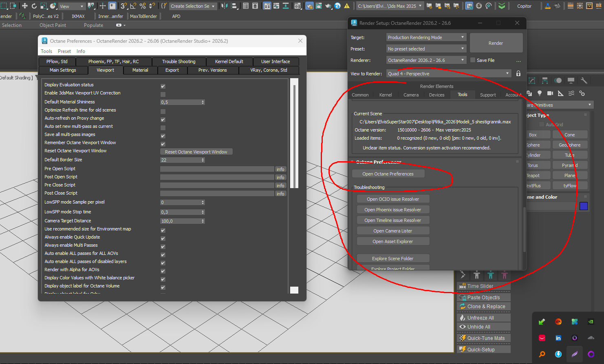Open Render Setup teapot icon in toolbar
This screenshot has width=604, height=364.
309,6
